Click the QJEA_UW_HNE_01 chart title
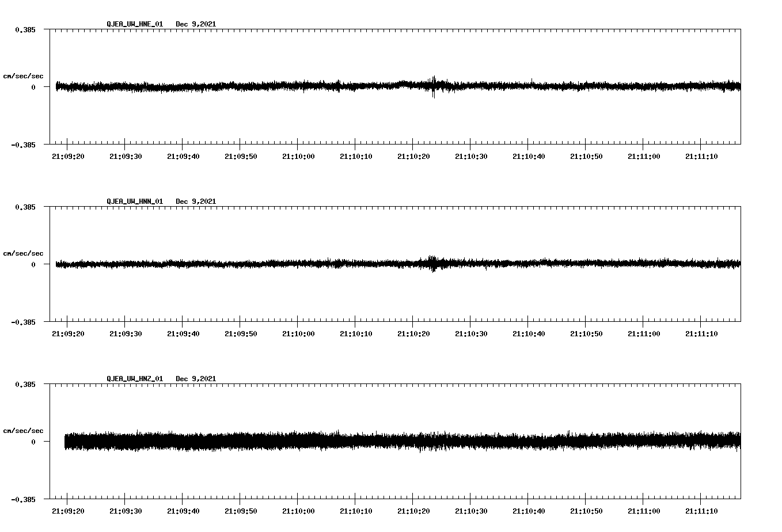 coord(135,24)
